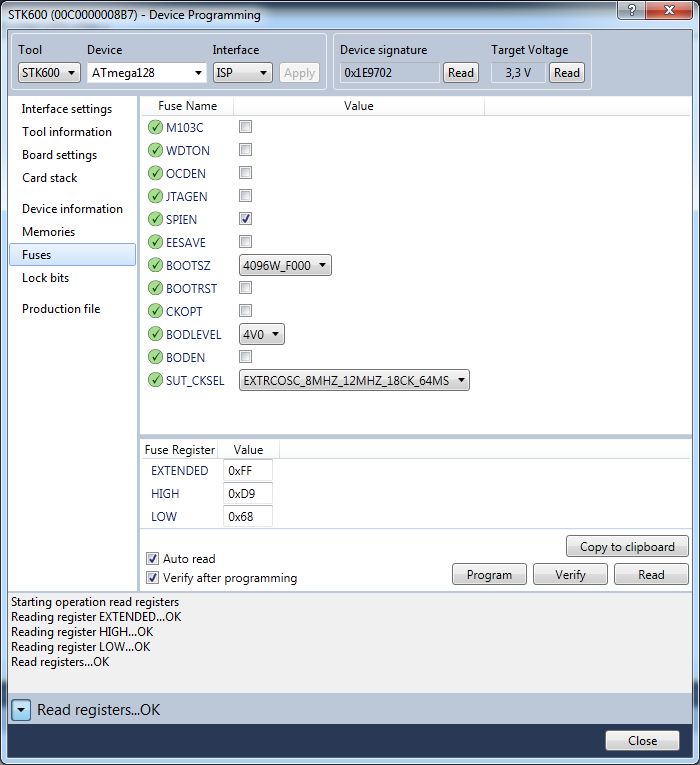Image resolution: width=700 pixels, height=765 pixels.
Task: Toggle the OCDEN fuse checkbox
Action: click(245, 173)
